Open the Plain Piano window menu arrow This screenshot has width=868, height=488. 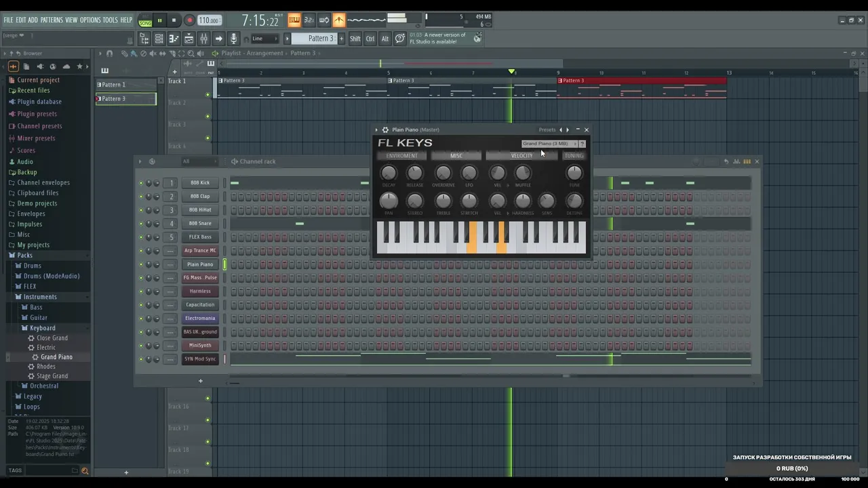(x=376, y=129)
